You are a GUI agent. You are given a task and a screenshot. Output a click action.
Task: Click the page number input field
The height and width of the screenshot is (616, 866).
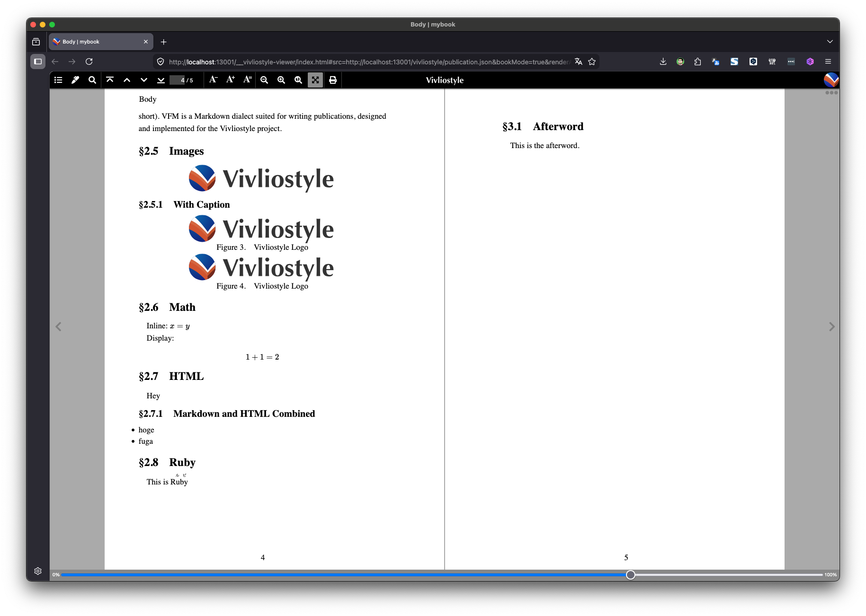tap(178, 80)
